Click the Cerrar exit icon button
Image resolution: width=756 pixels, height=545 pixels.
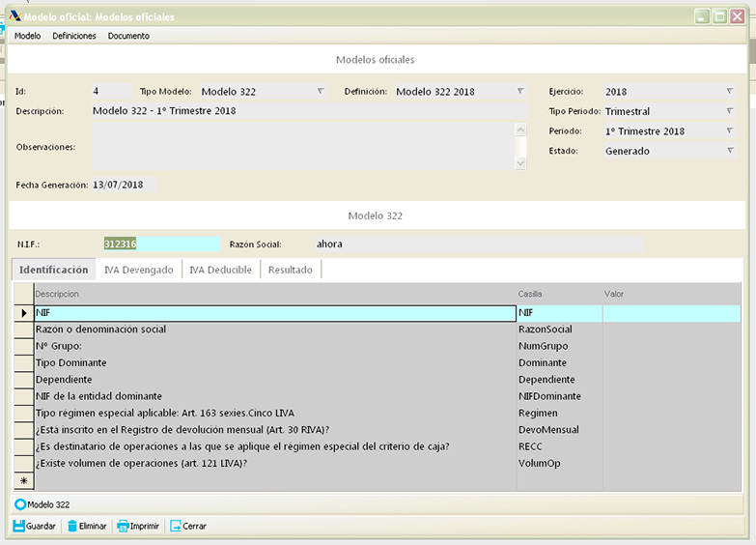click(188, 526)
